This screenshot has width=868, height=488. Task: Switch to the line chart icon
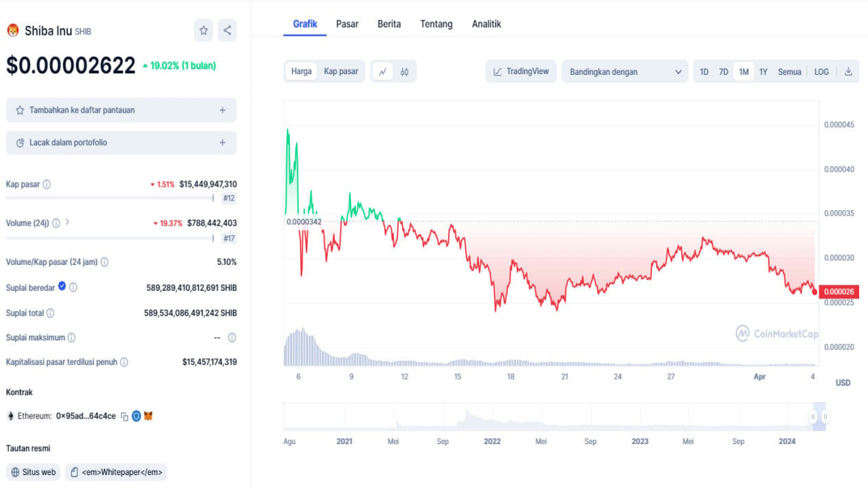[x=383, y=71]
